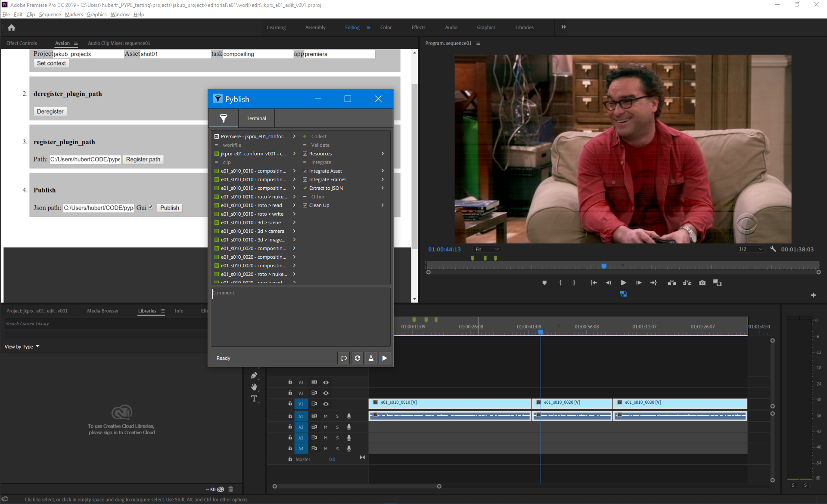
Task: Expand the Extract to JSON plugin arrow
Action: [x=382, y=188]
